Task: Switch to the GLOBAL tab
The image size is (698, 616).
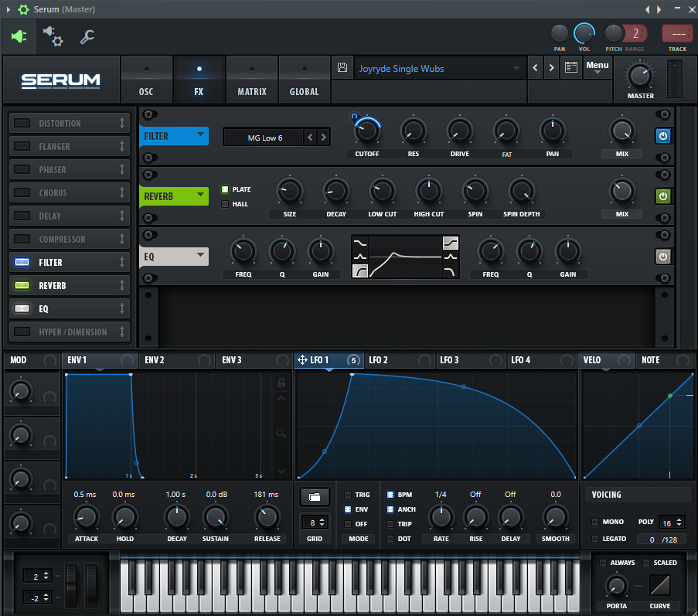Action: (x=304, y=80)
